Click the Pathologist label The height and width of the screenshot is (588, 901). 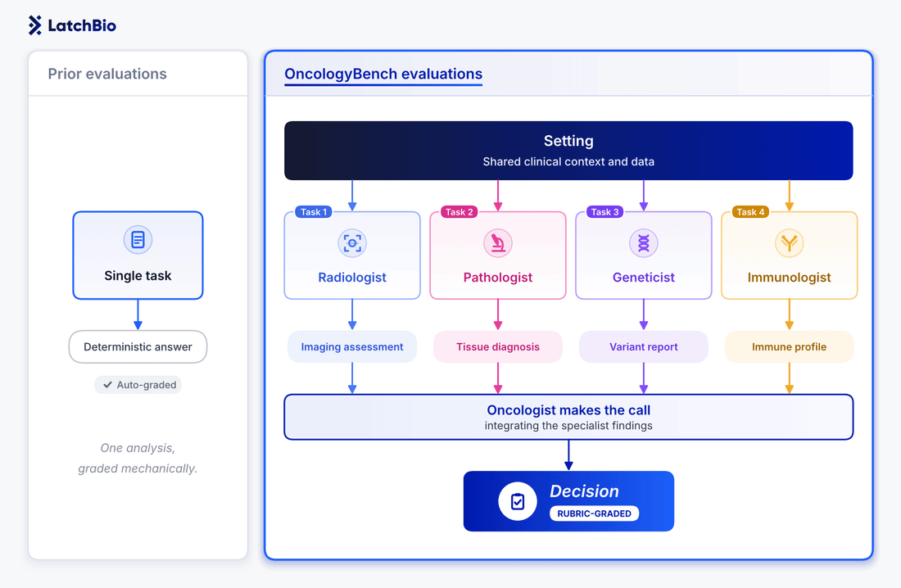coord(498,278)
